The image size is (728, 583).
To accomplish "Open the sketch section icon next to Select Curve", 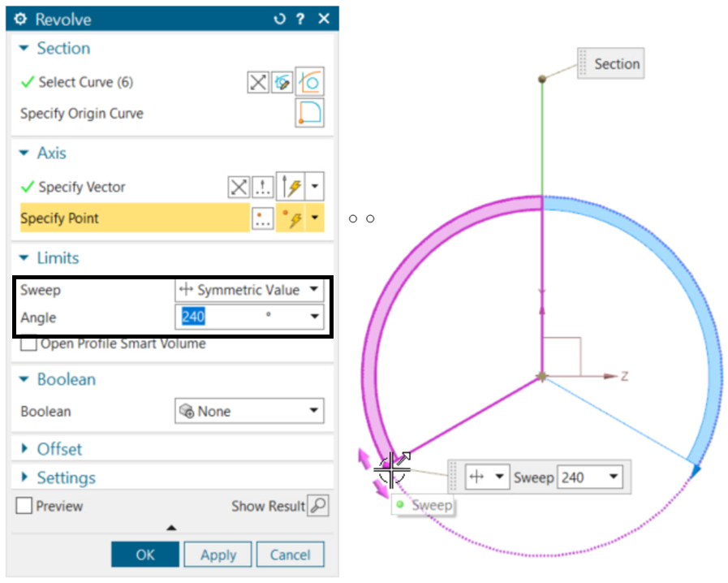I will tap(282, 83).
